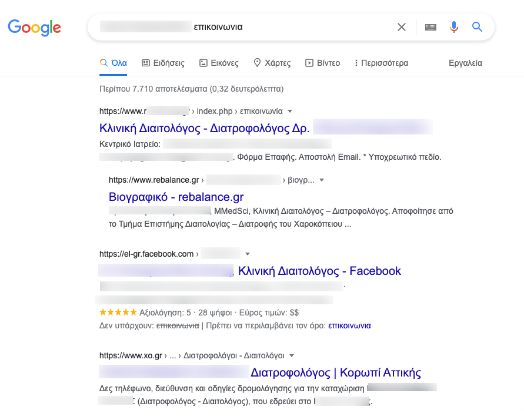The height and width of the screenshot is (420, 524).
Task: Click the Εικόνες picture icon
Action: (203, 63)
